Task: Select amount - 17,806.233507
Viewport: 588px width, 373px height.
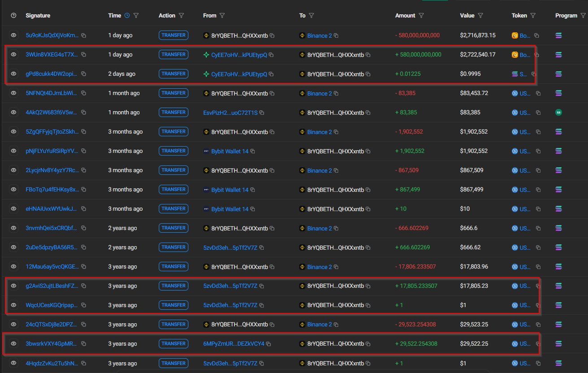Action: click(415, 266)
